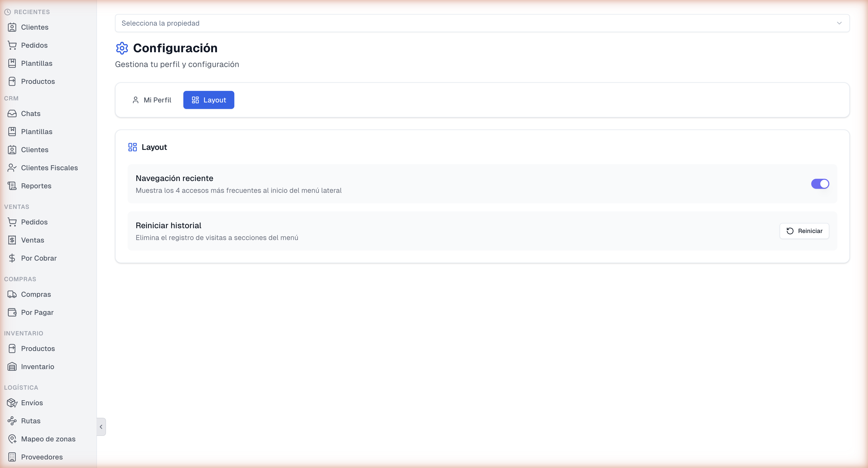Click the Ventas receipt icon in the sidebar

coord(12,240)
